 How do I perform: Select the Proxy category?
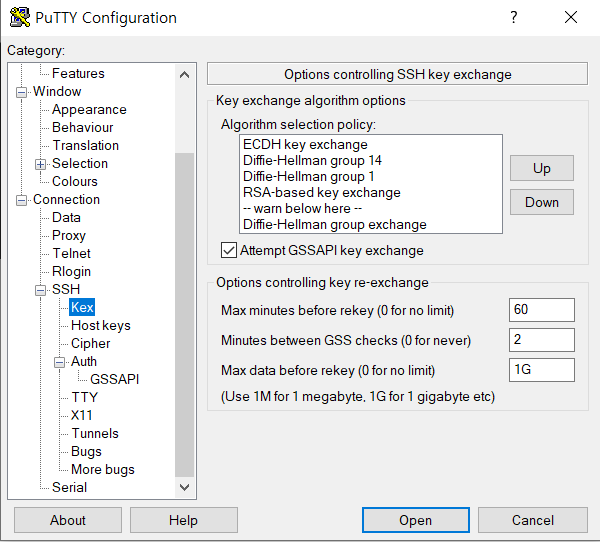[69, 235]
